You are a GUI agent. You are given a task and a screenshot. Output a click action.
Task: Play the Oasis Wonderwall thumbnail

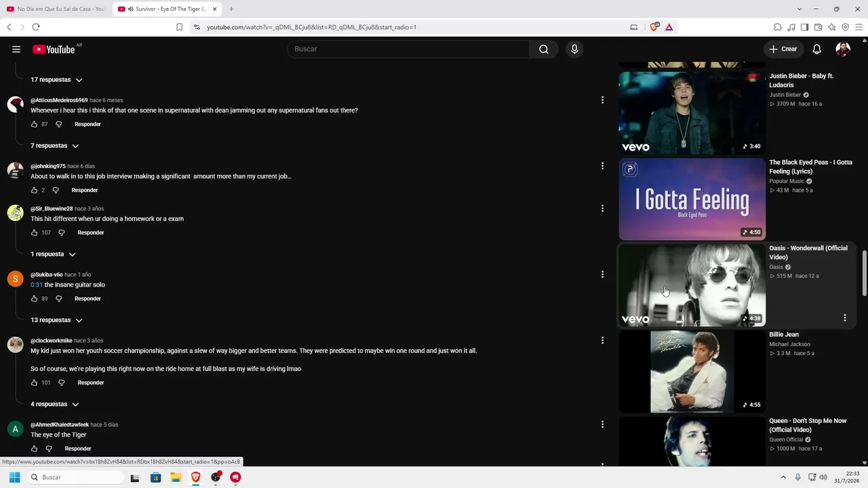[692, 285]
